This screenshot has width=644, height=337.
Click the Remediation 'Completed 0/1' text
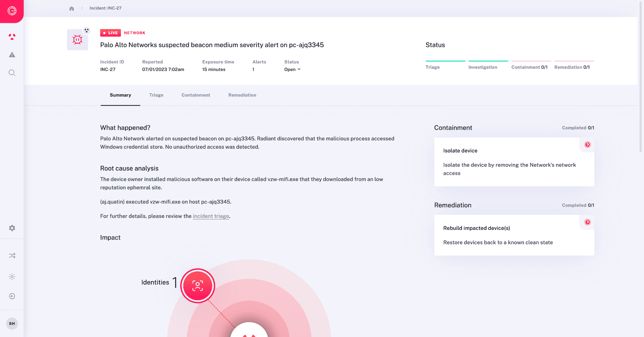point(578,205)
